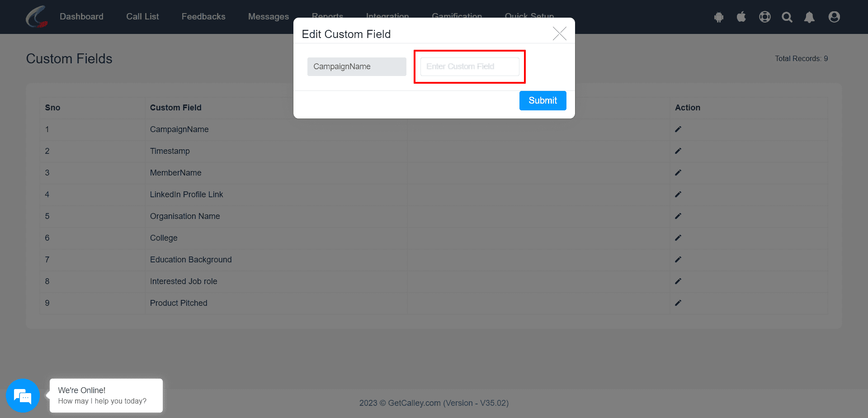Open the user account profile icon
Image resolution: width=868 pixels, height=418 pixels.
834,17
